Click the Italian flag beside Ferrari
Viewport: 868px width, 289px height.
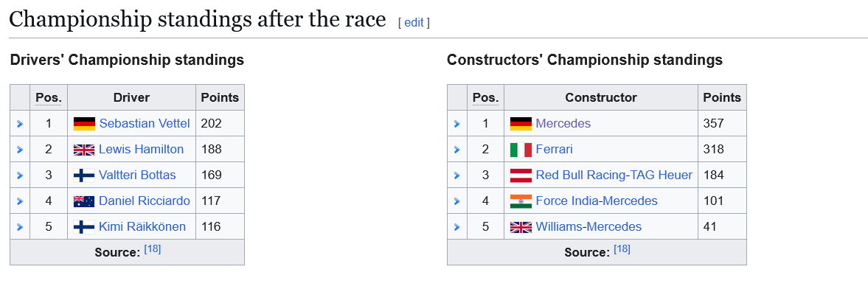pos(521,150)
